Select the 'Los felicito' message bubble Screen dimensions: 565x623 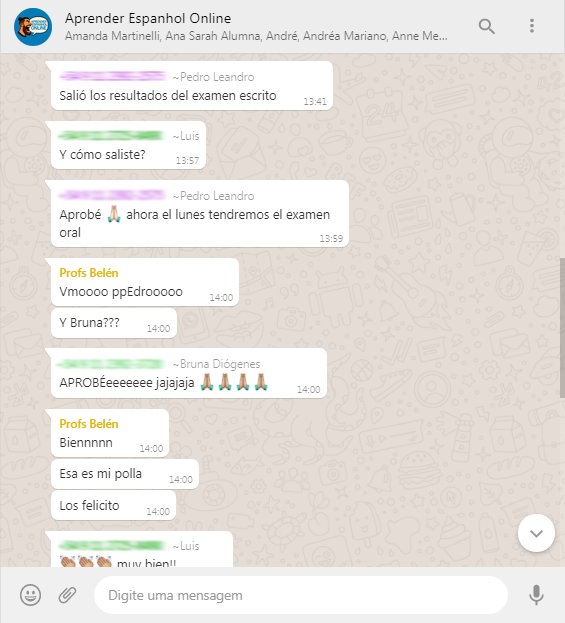[x=114, y=505]
